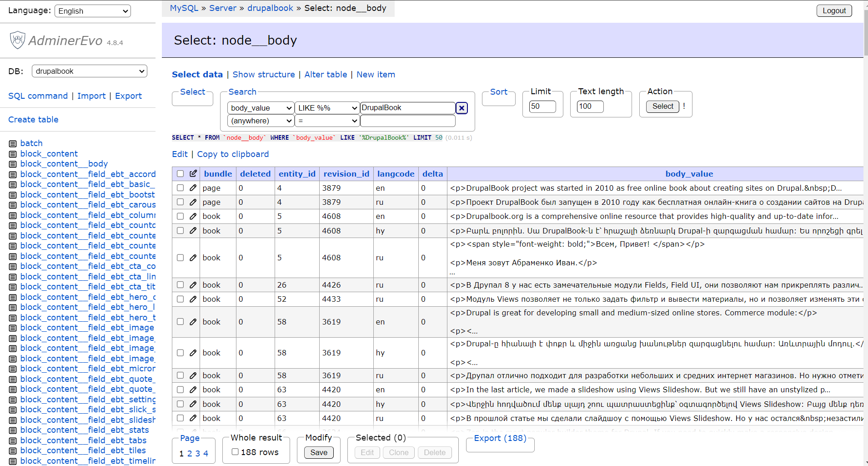Edit the book row with entity_id 52

click(x=193, y=299)
